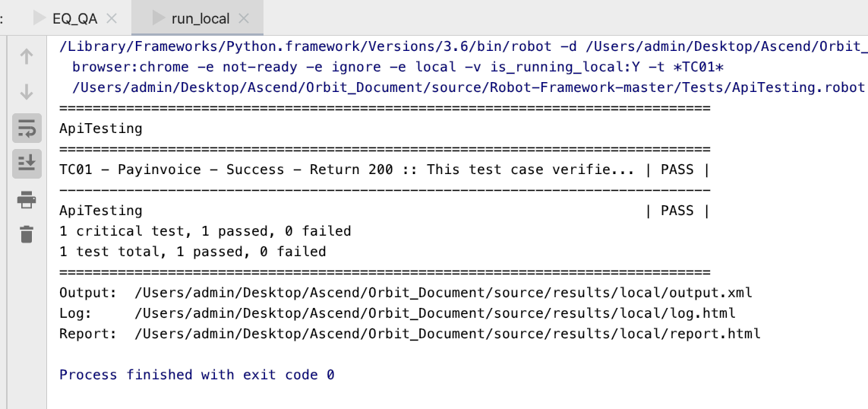Click the Python robot executable path
868x409 pixels.
(295, 46)
